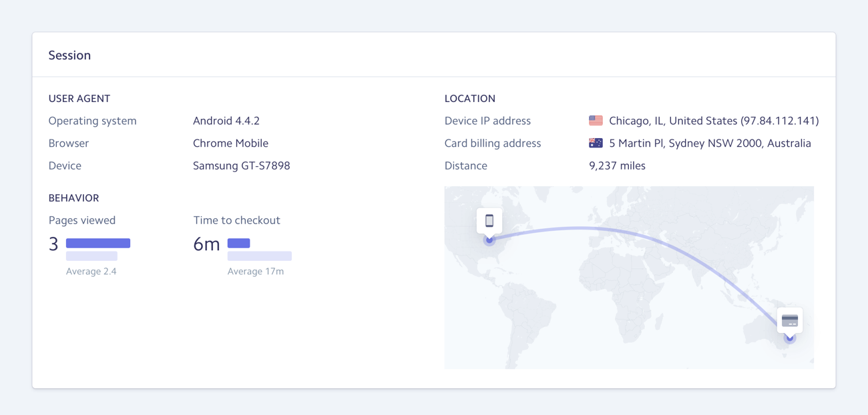Screen dimensions: 868x415
Task: Select the LOCATION heading
Action: click(470, 99)
